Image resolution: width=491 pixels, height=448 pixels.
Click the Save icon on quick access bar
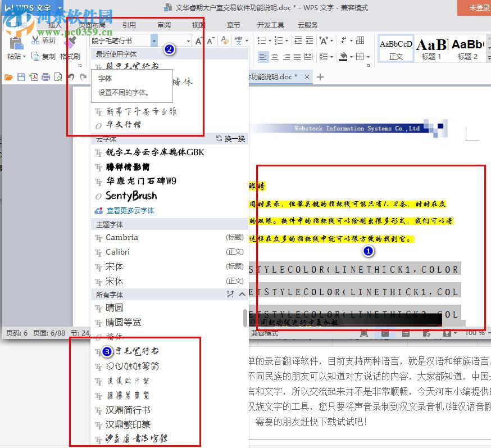coord(21,77)
